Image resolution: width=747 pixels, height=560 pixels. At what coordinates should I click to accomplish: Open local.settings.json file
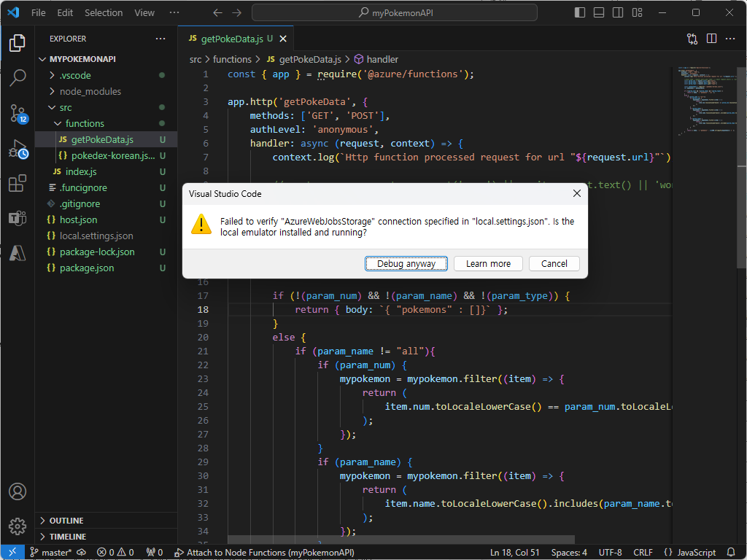[106, 236]
